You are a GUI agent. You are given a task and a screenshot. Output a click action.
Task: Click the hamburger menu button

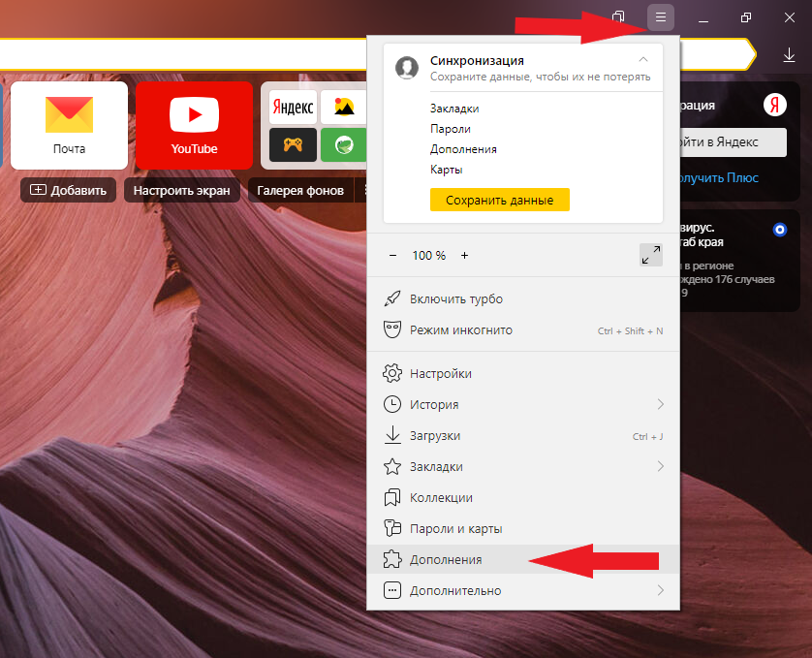(x=661, y=17)
